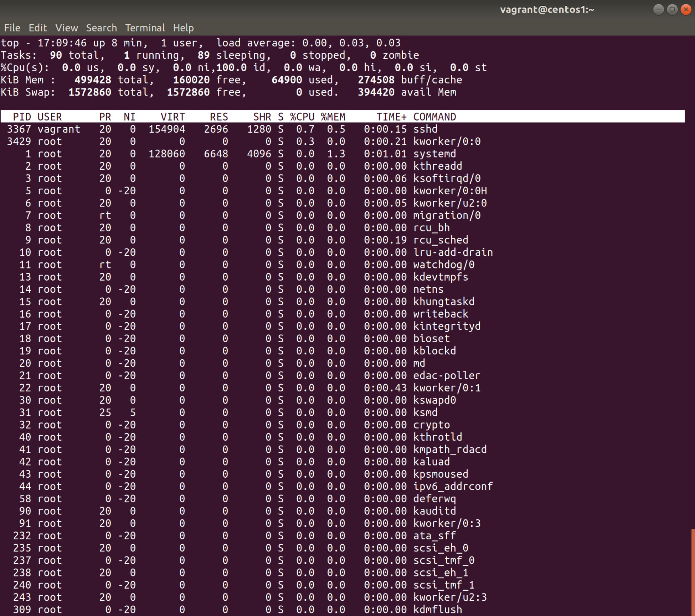The image size is (695, 616).
Task: Open the View menu
Action: pos(66,28)
